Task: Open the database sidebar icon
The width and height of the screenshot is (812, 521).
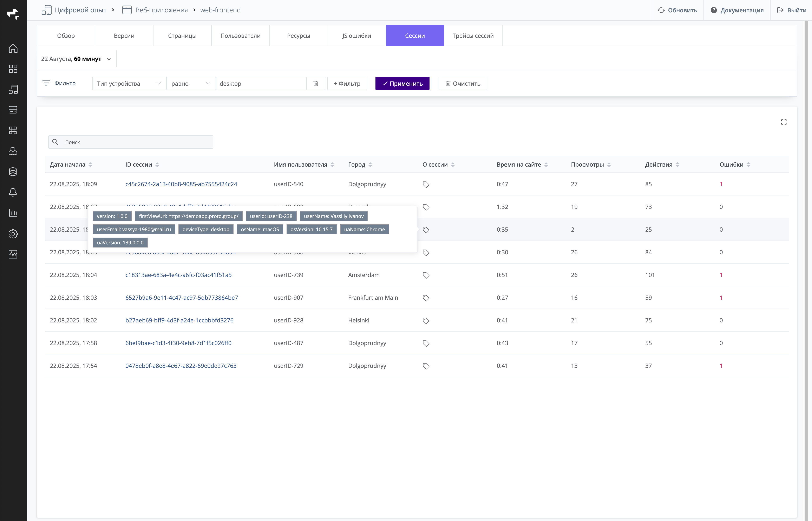Action: click(x=13, y=172)
